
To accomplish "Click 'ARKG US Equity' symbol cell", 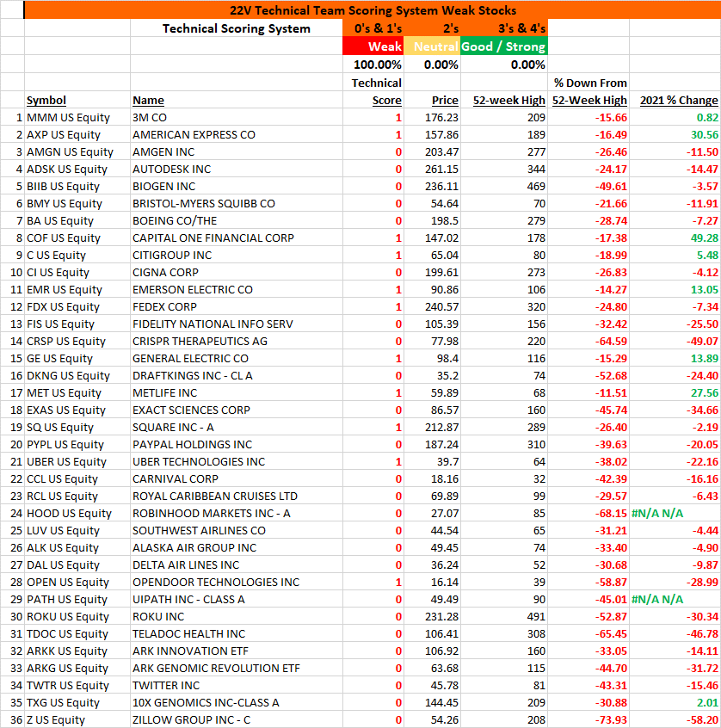I will click(77, 667).
